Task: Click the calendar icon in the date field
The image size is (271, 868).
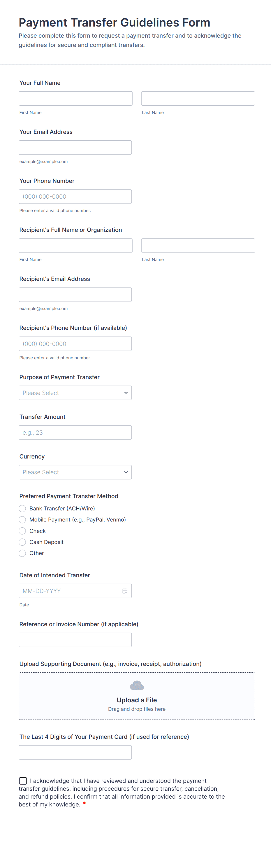Action: tap(125, 591)
